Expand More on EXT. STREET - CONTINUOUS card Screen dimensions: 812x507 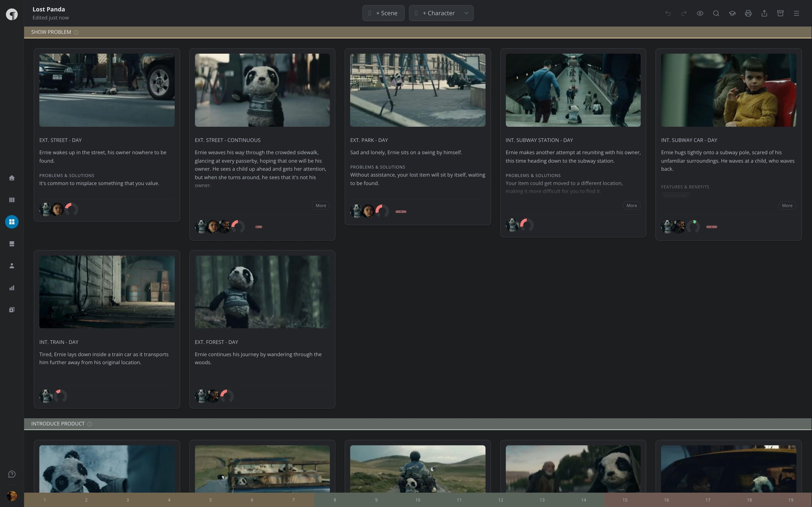click(x=321, y=206)
